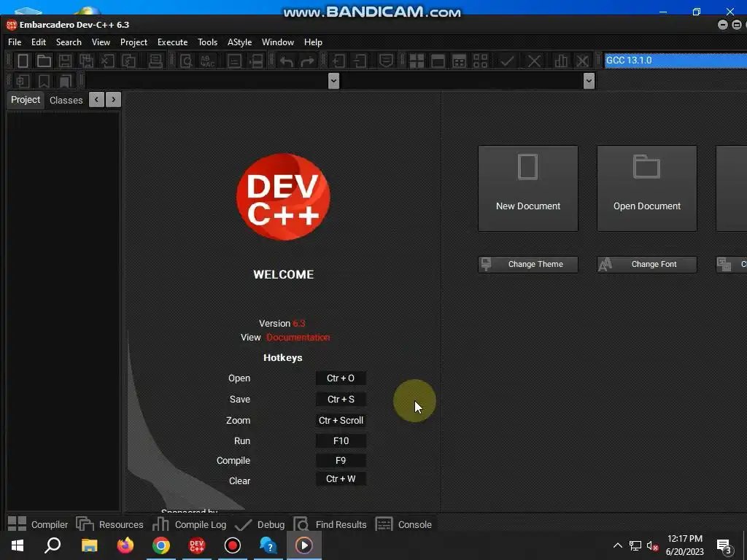Image resolution: width=747 pixels, height=560 pixels.
Task: Click the Run window toolbar icon
Action: point(438,61)
